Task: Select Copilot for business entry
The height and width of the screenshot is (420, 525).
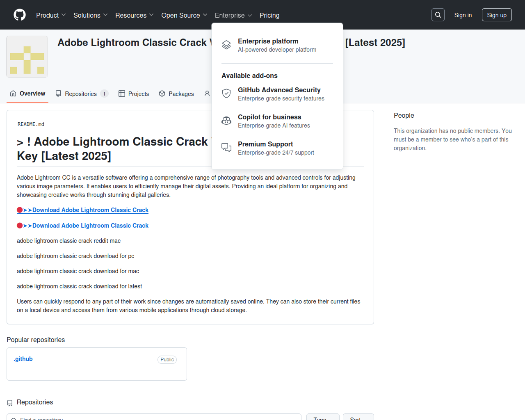Action: tap(277, 121)
